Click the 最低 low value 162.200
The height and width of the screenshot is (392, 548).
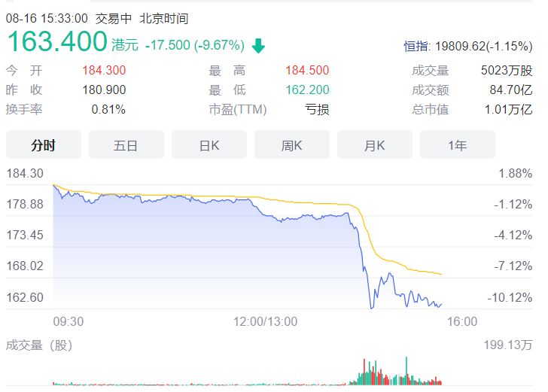pyautogui.click(x=307, y=90)
